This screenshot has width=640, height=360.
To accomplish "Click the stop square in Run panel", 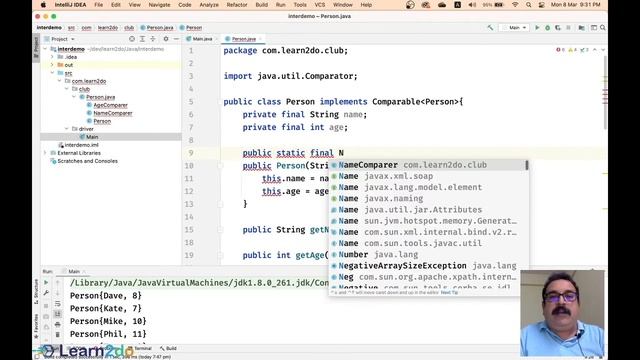I will tap(46, 305).
